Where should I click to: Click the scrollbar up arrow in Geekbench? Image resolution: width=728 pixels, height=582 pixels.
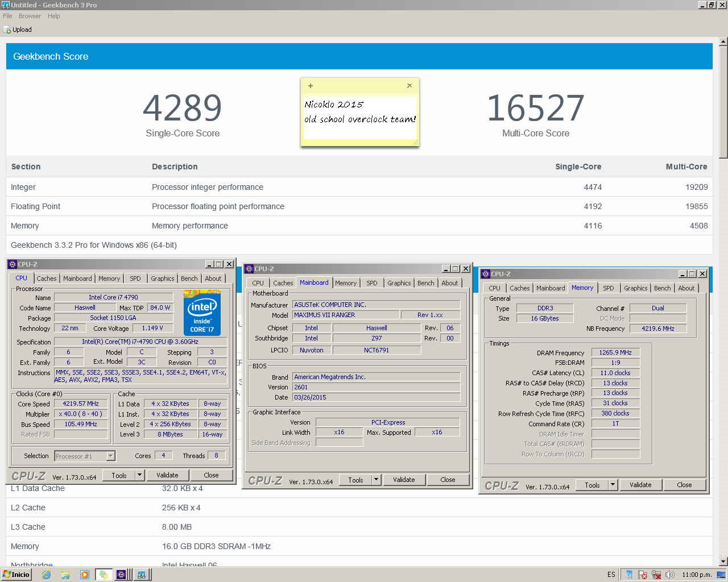[x=723, y=41]
